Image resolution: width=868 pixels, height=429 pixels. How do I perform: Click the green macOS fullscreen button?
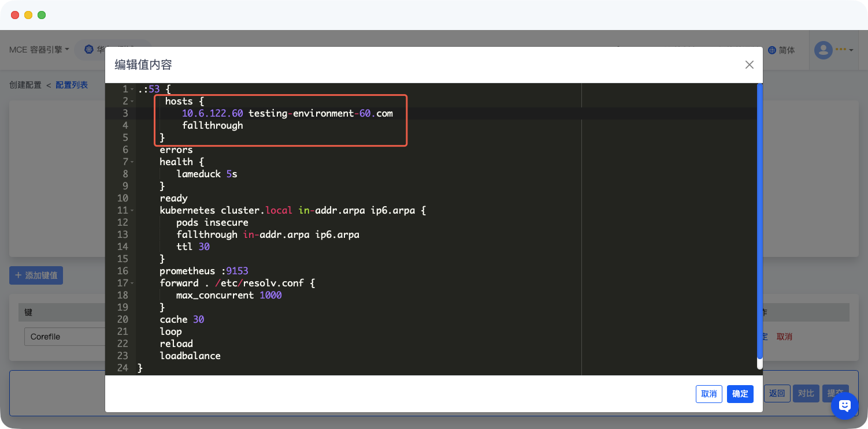click(42, 15)
